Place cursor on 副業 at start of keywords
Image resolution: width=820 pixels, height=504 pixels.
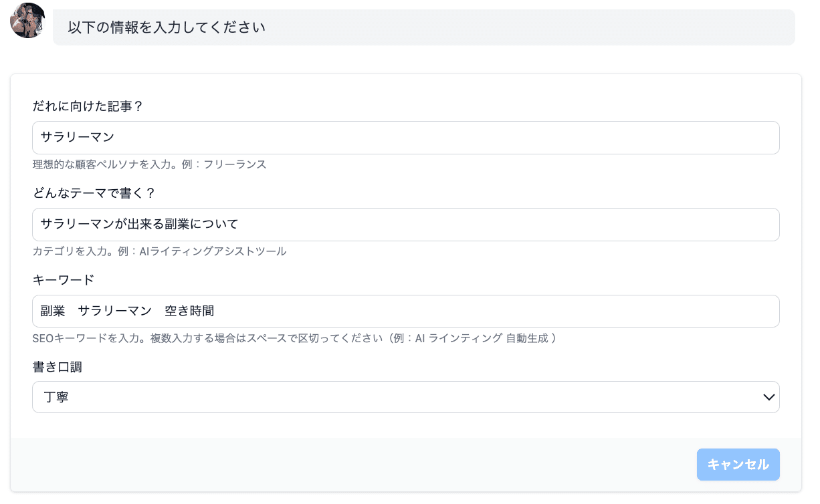[52, 311]
